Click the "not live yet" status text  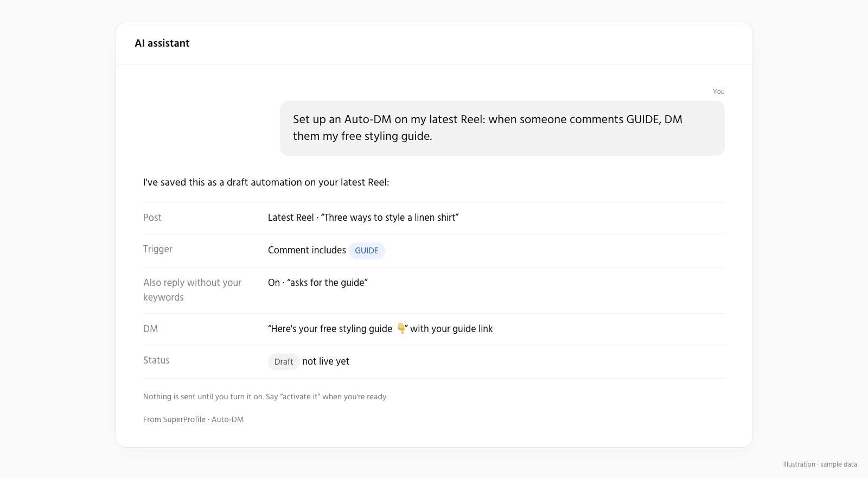point(325,361)
